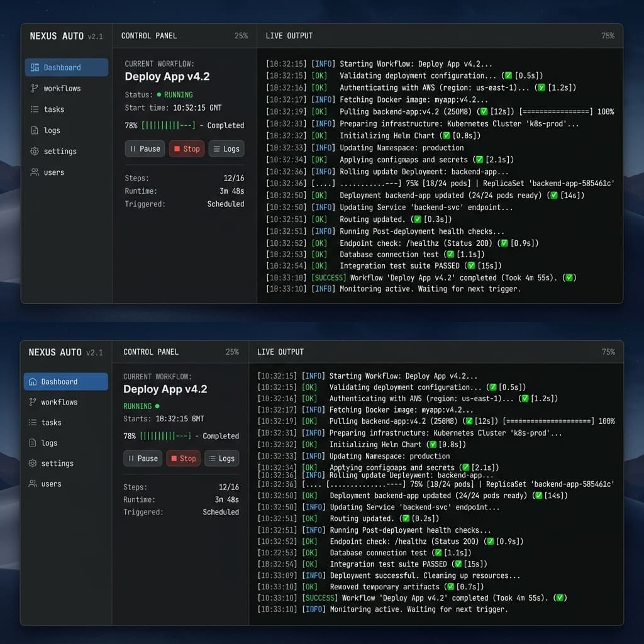Click the settings gear icon in upper window
644x644 pixels.
coord(35,151)
